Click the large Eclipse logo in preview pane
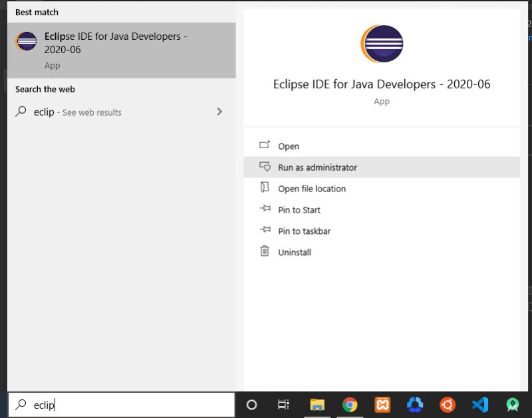The image size is (532, 418). point(382,43)
